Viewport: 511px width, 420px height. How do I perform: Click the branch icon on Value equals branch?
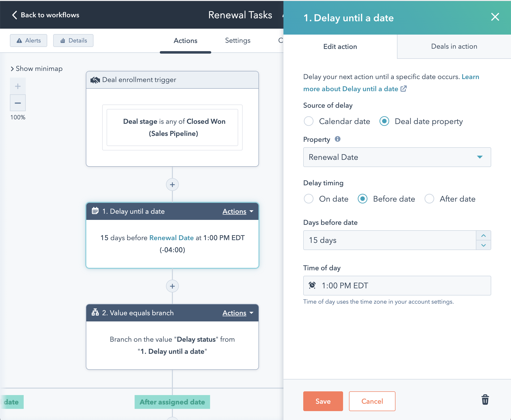click(95, 313)
